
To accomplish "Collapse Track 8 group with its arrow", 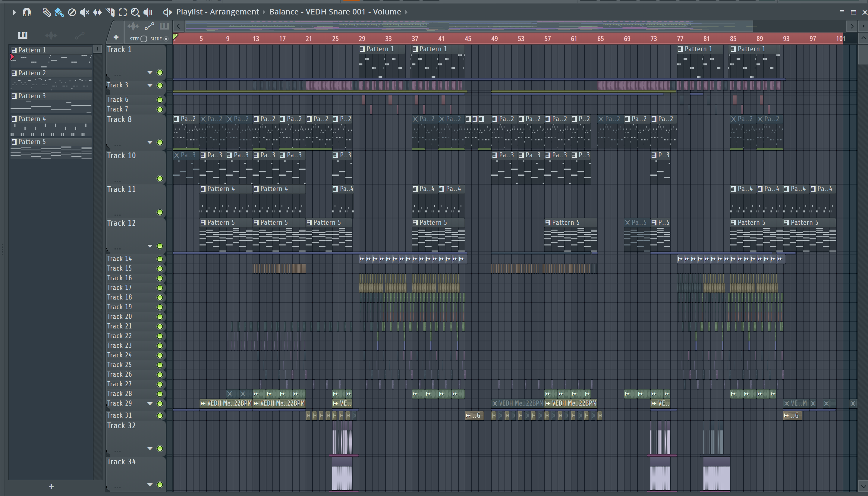I will click(x=150, y=143).
